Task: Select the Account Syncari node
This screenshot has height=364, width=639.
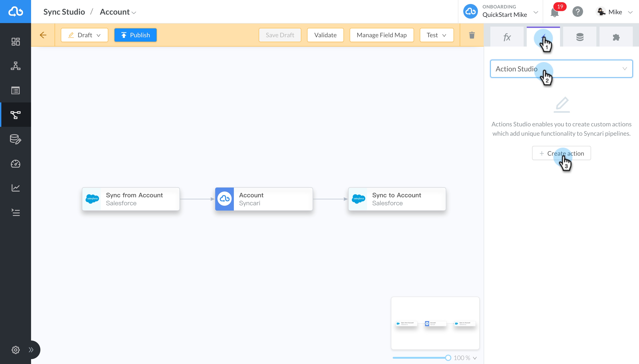Action: (x=264, y=199)
